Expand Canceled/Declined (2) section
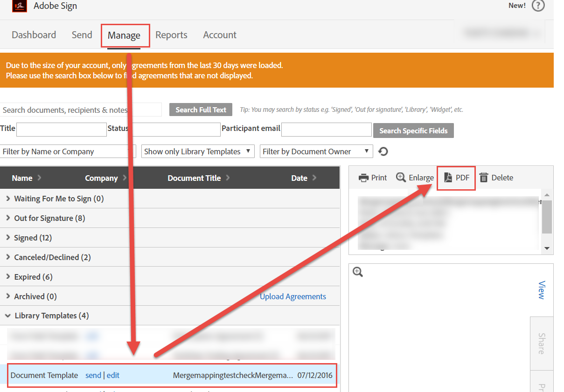564x392 pixels. point(170,257)
